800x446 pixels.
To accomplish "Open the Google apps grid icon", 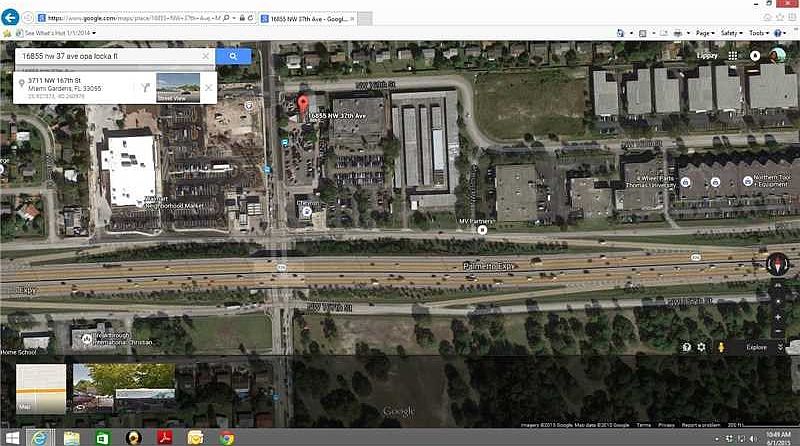I will click(x=733, y=56).
